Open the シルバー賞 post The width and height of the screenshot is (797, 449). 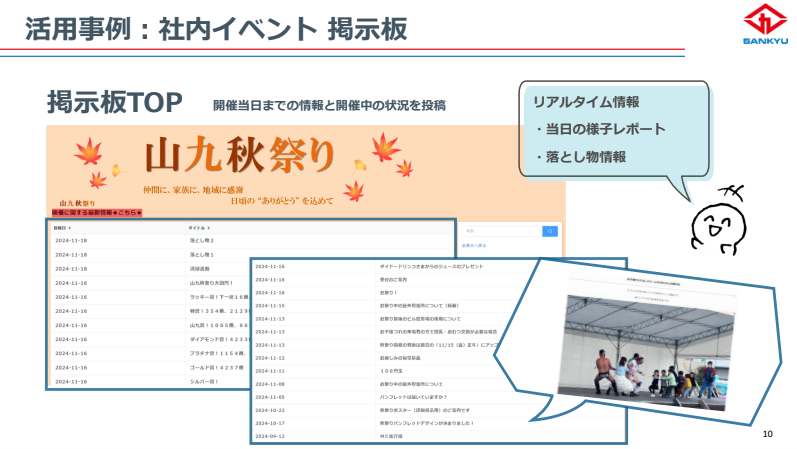tap(204, 381)
